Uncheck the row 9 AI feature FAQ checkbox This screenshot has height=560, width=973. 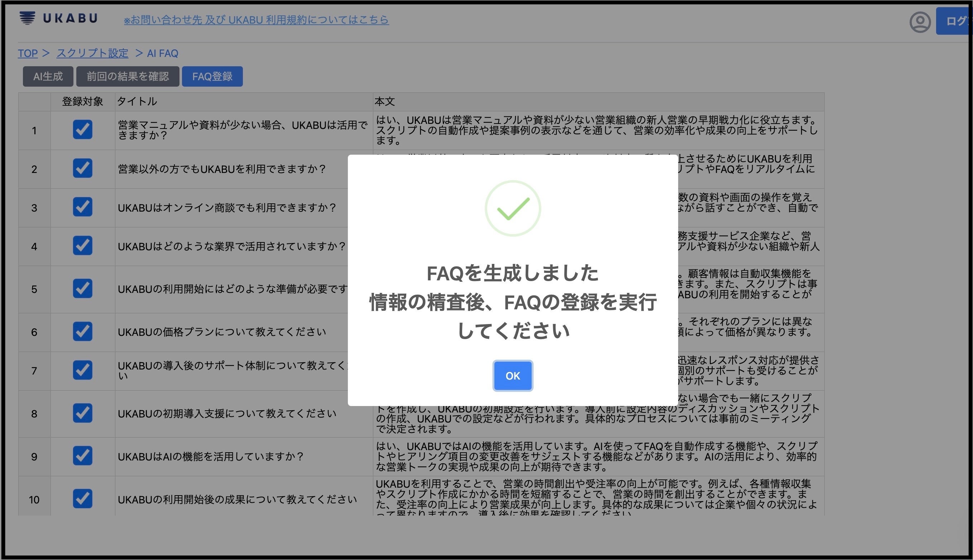[x=82, y=456]
